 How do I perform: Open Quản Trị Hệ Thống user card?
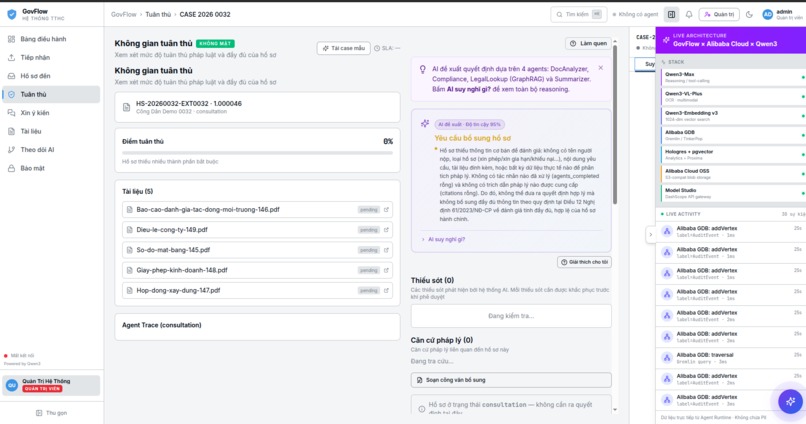pyautogui.click(x=51, y=385)
